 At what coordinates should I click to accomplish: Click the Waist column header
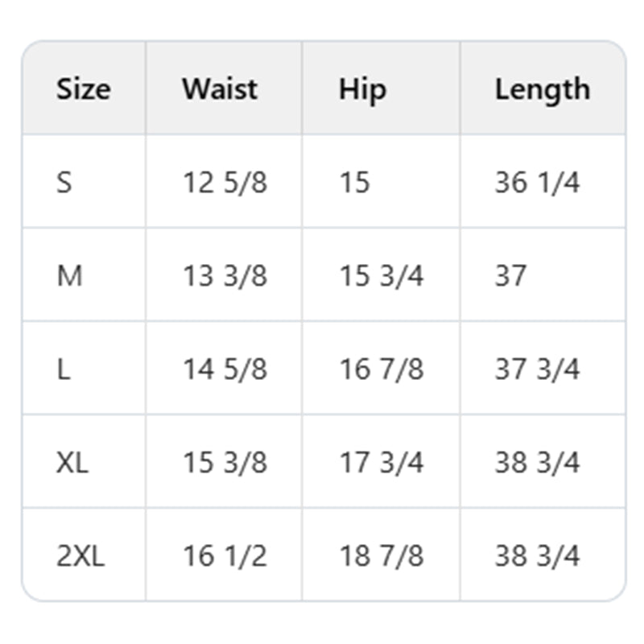point(220,89)
